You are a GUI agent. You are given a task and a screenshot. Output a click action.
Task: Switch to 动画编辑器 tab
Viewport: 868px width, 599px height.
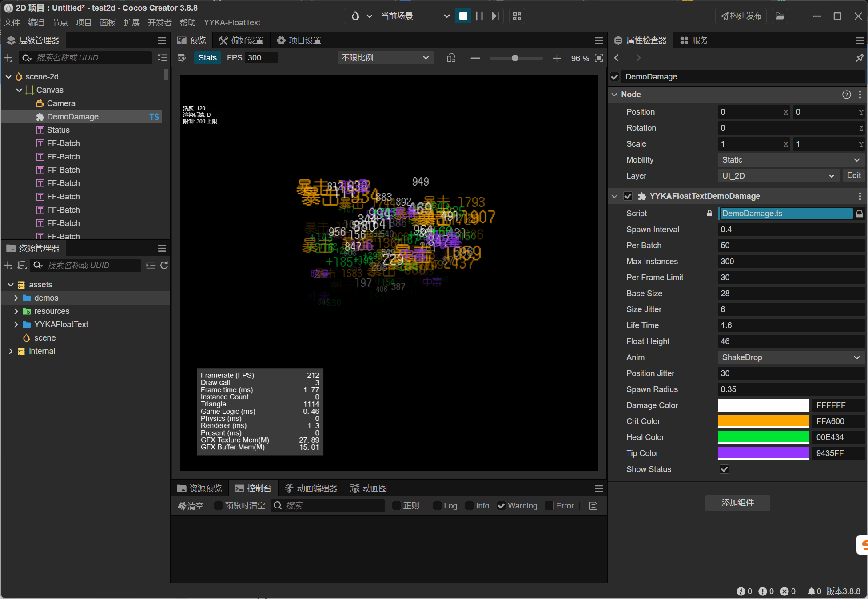point(311,488)
